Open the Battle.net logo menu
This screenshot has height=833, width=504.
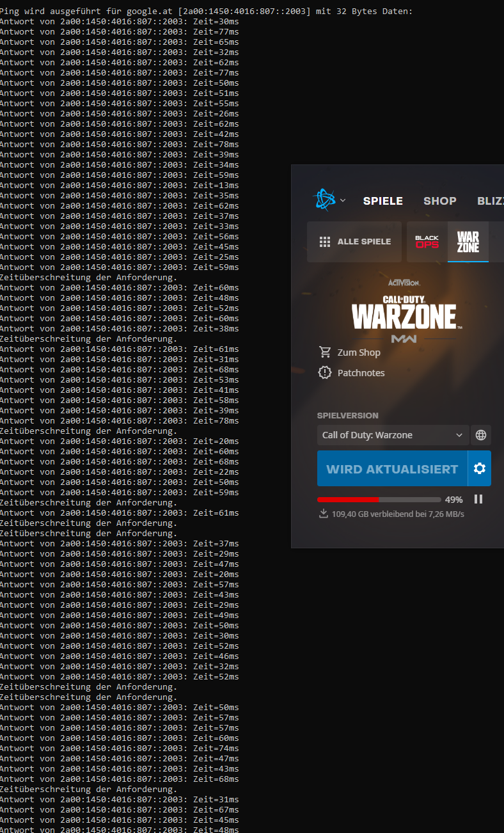pos(324,200)
